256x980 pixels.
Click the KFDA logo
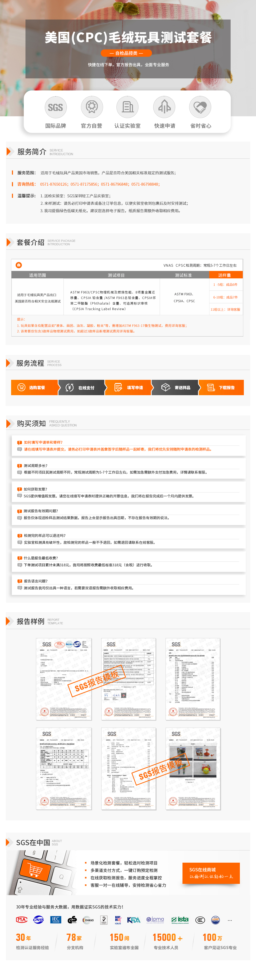(134, 920)
